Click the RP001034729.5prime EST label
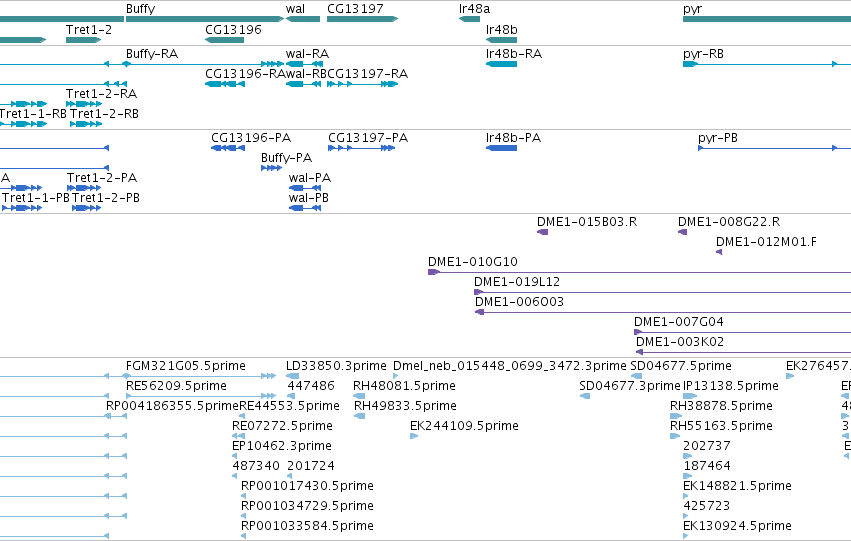851x541 pixels. coord(308,507)
